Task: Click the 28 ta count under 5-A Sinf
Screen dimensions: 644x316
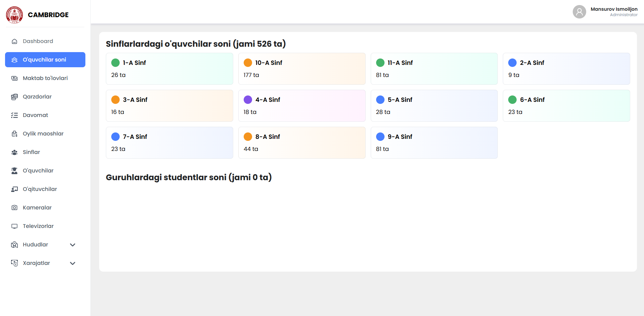Action: [383, 112]
